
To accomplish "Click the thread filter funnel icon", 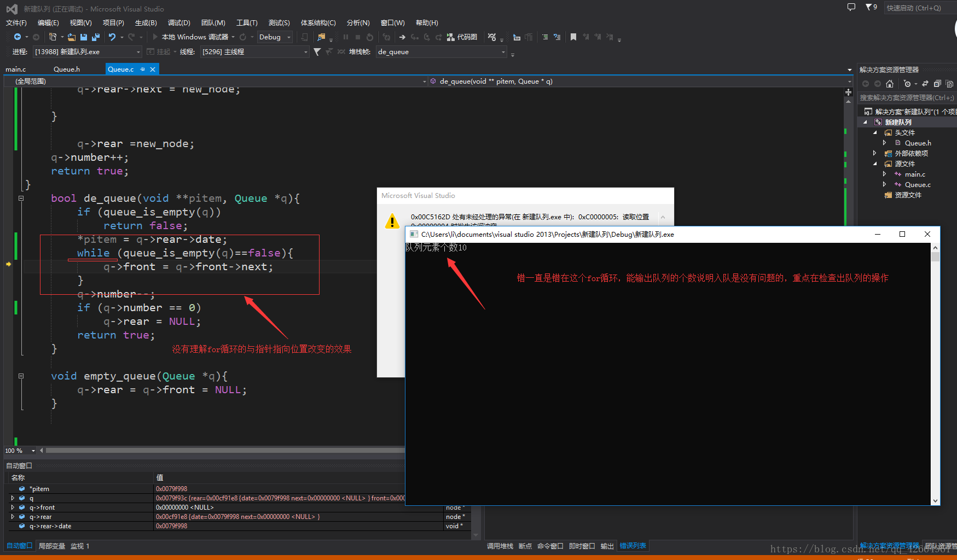I will click(317, 51).
